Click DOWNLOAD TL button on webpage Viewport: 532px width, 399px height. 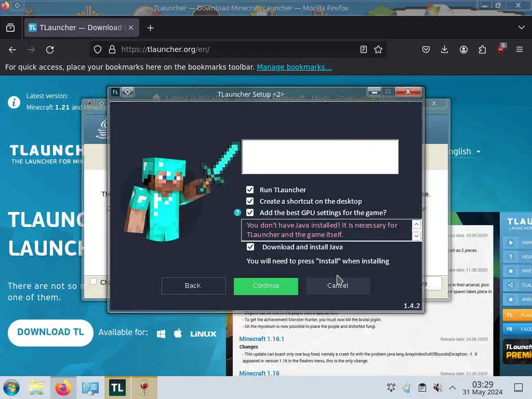click(50, 332)
